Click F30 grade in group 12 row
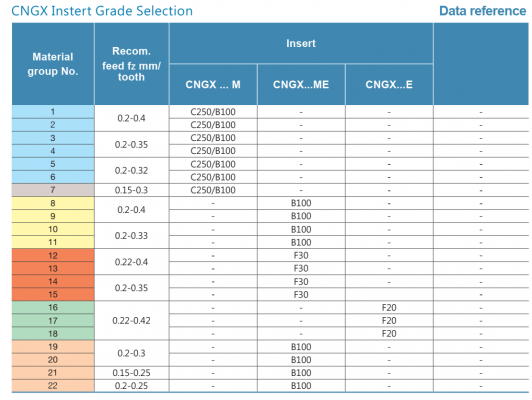 (301, 255)
